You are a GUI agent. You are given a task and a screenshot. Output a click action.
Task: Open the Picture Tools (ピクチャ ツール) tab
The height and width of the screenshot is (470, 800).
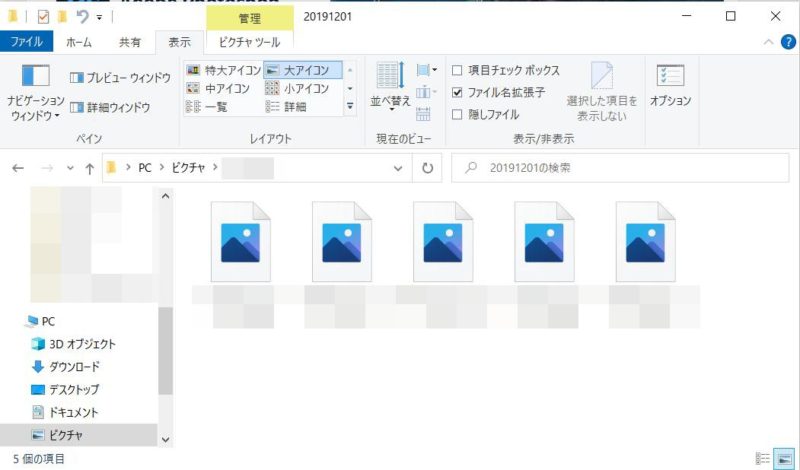pos(249,42)
